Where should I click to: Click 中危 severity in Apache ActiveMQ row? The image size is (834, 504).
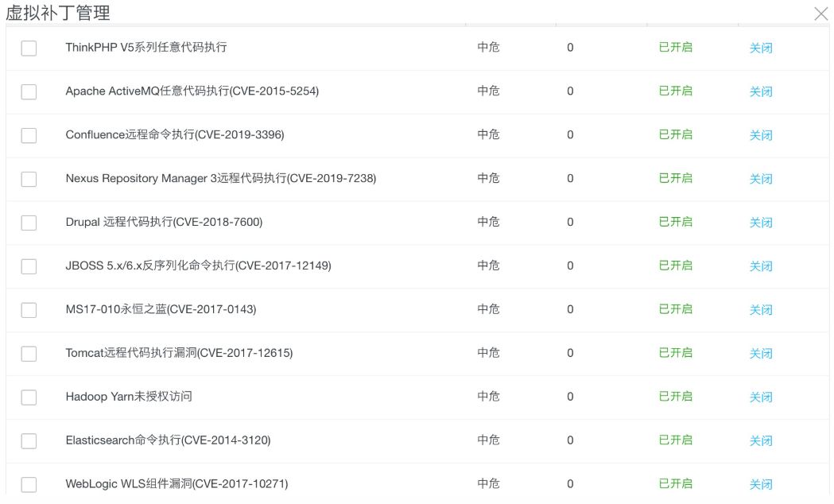[x=488, y=91]
